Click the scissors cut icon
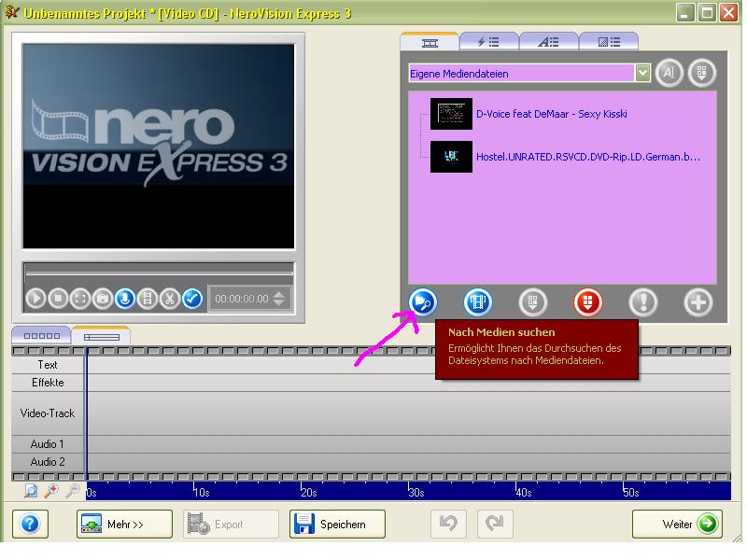The image size is (747, 560). [x=170, y=299]
